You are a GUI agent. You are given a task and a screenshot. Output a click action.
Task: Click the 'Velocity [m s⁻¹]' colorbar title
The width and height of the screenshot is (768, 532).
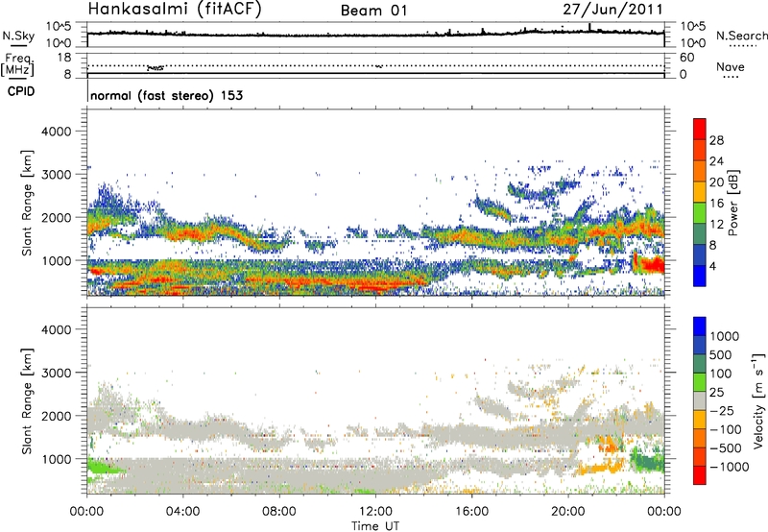pyautogui.click(x=757, y=400)
